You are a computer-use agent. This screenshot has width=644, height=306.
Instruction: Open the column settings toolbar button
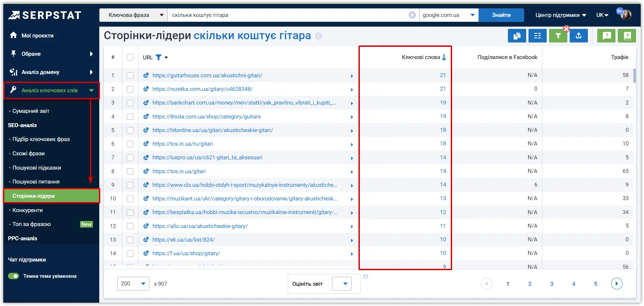click(537, 36)
